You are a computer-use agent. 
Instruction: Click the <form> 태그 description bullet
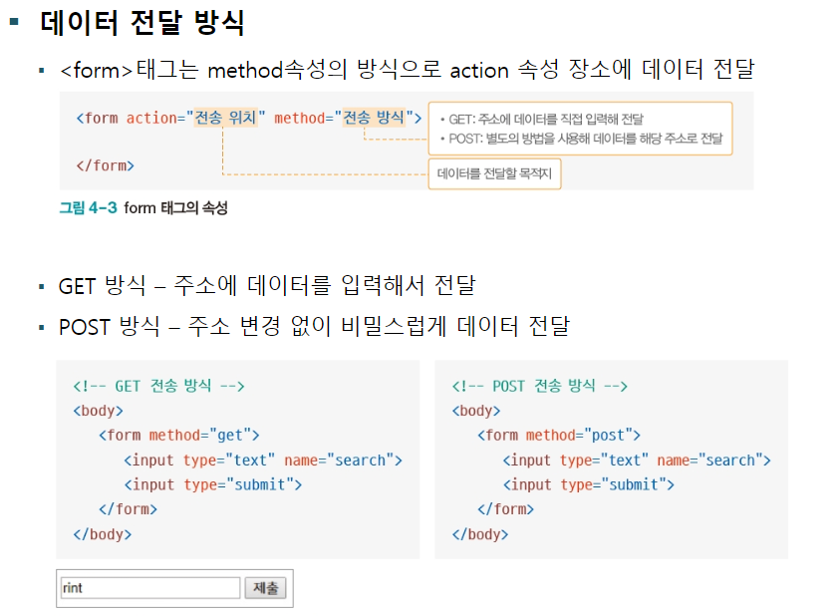[408, 70]
